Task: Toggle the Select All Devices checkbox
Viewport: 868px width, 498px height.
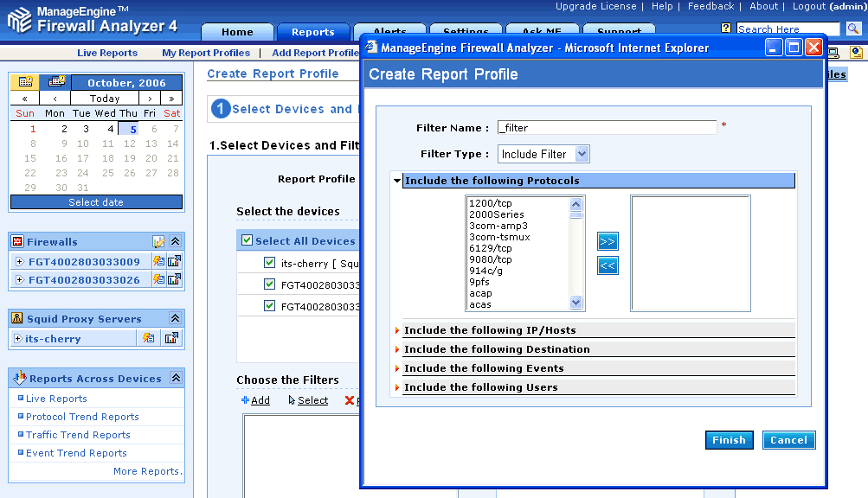Action: (248, 240)
